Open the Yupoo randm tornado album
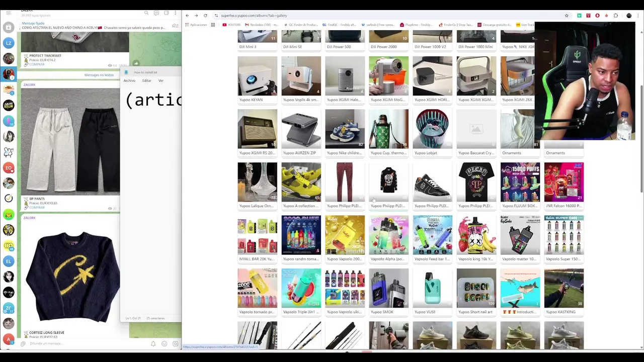The width and height of the screenshot is (644, 362). [301, 238]
